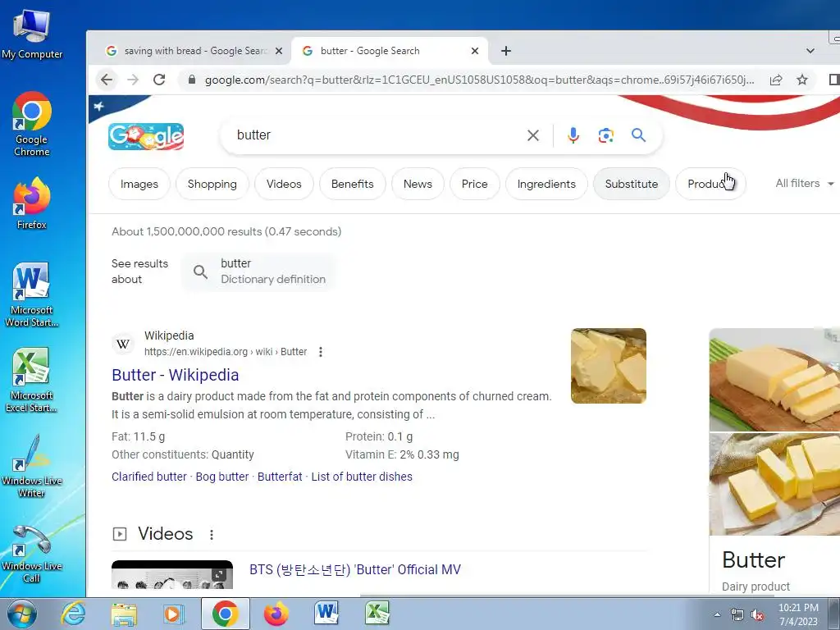Open a new tab with plus button
The image size is (840, 630).
(x=505, y=51)
